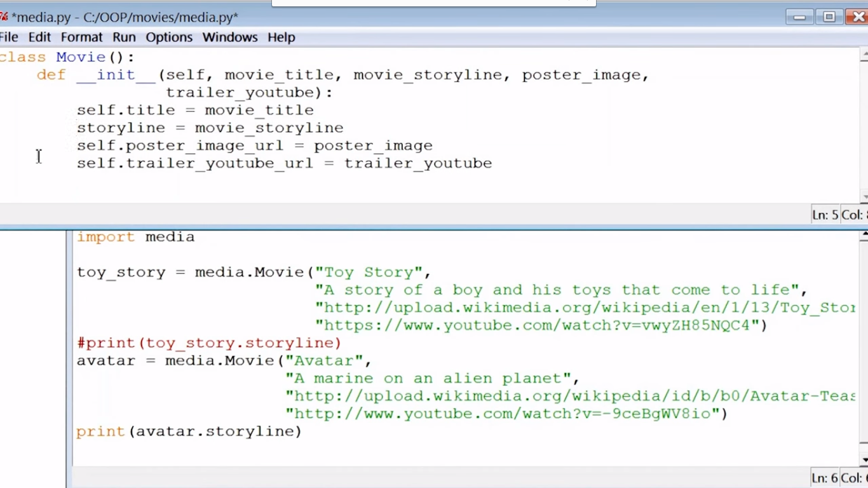
Task: Open the Windows menu
Action: [230, 37]
